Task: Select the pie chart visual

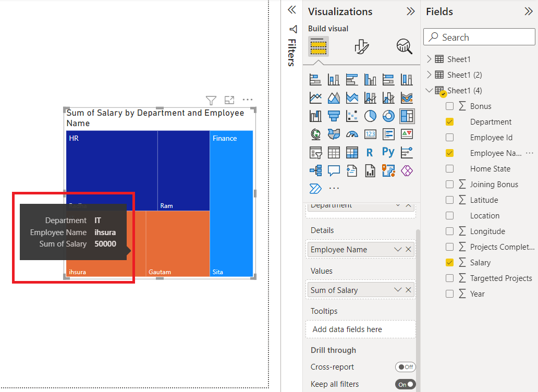Action: [370, 116]
